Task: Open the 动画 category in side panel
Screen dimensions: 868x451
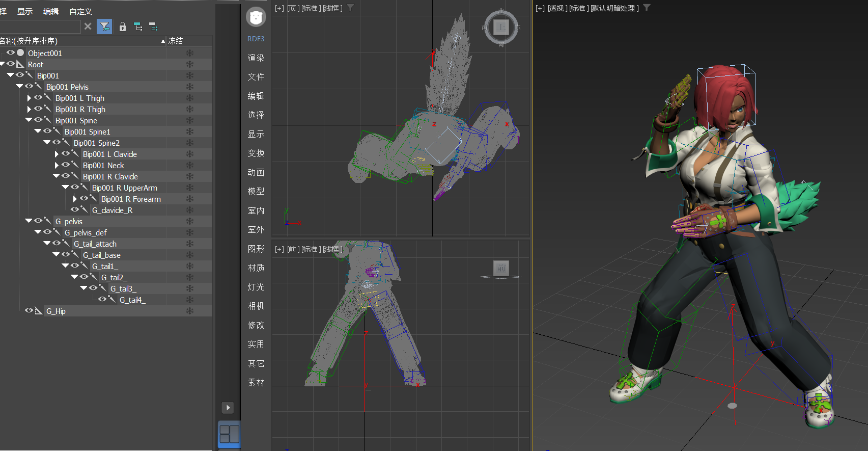Action: tap(256, 172)
